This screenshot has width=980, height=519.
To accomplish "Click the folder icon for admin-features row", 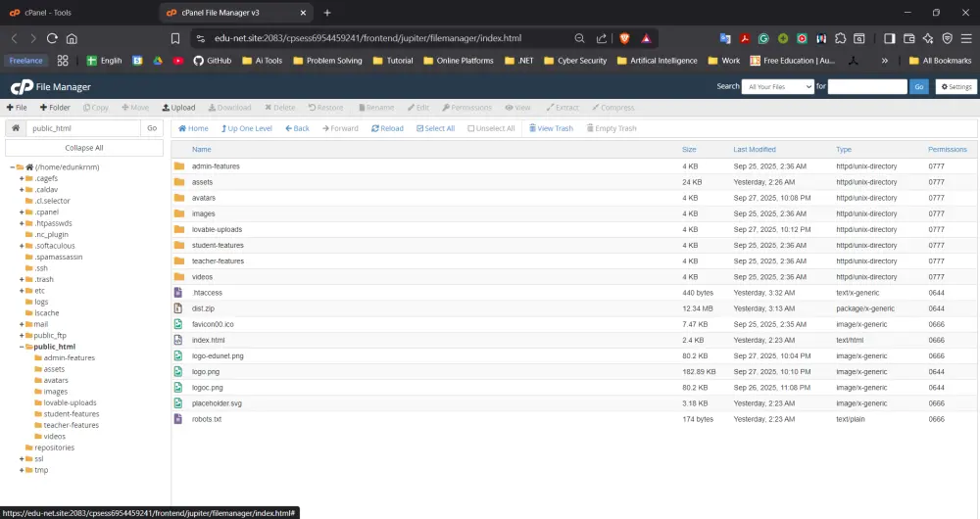I will 179,166.
